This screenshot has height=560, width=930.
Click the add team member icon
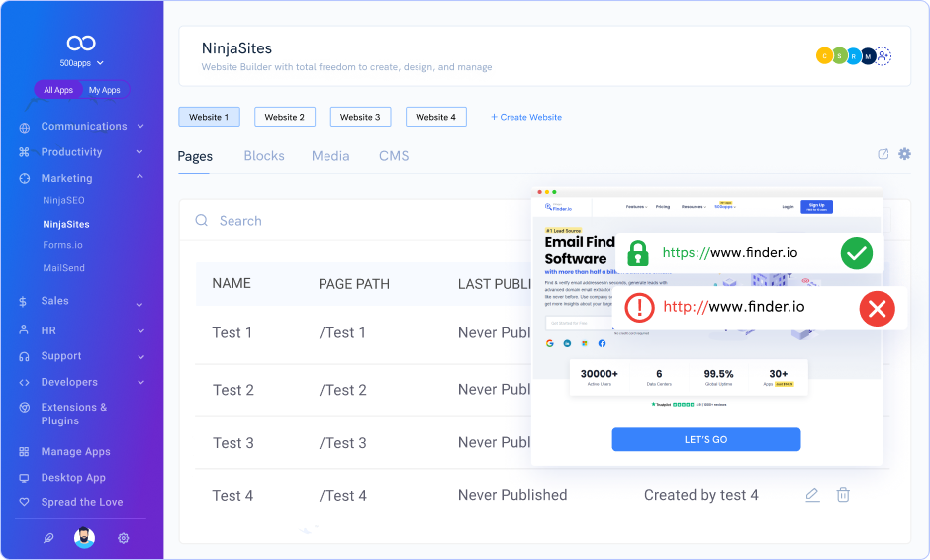click(883, 56)
